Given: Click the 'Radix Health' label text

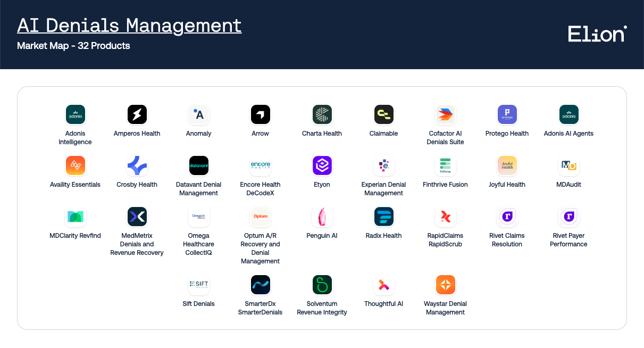Looking at the screenshot, I should tap(383, 236).
